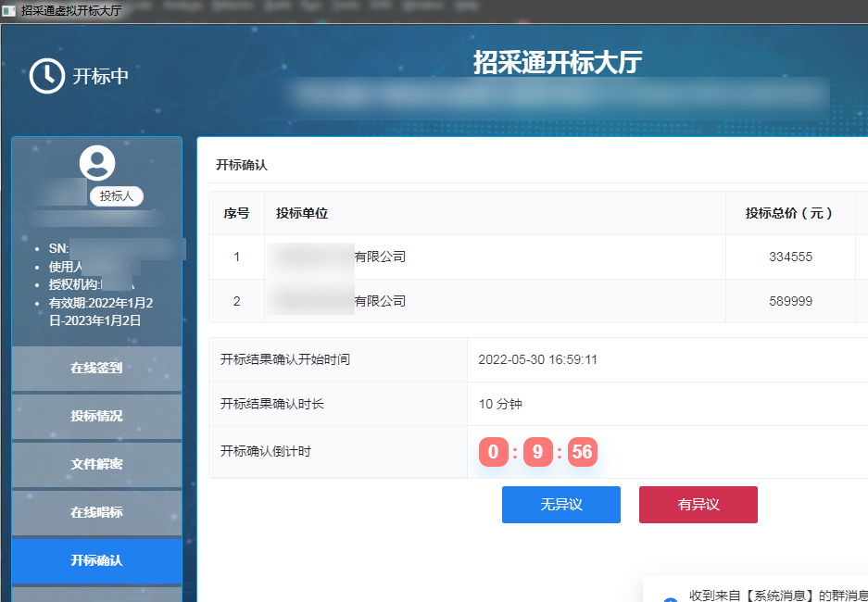Click the countdown seconds box showing 56
This screenshot has width=868, height=602.
click(x=582, y=452)
